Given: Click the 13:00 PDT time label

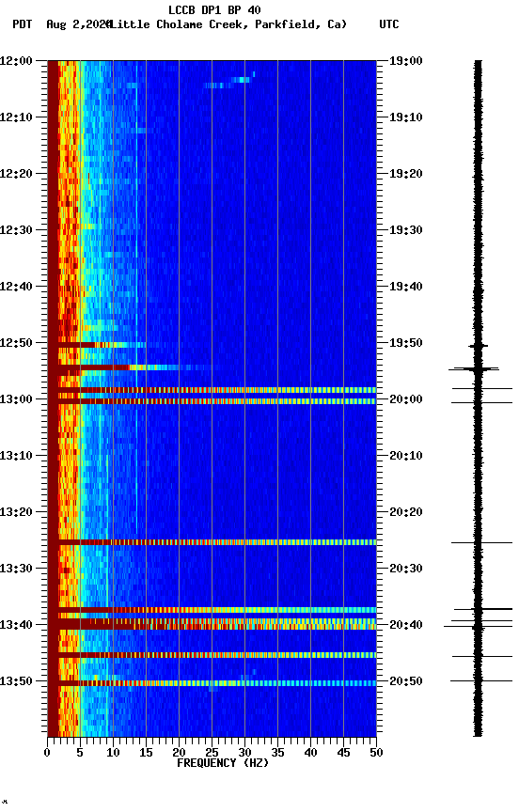Looking at the screenshot, I should pos(16,399).
